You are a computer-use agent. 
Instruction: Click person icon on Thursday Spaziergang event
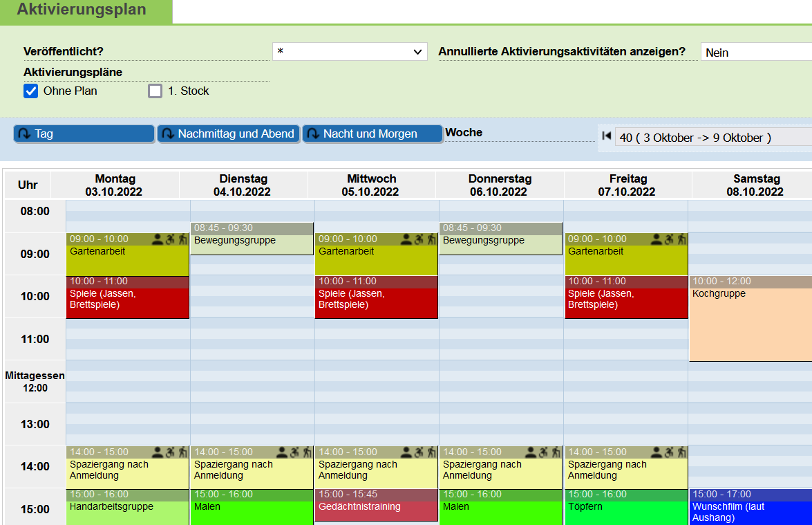[531, 452]
